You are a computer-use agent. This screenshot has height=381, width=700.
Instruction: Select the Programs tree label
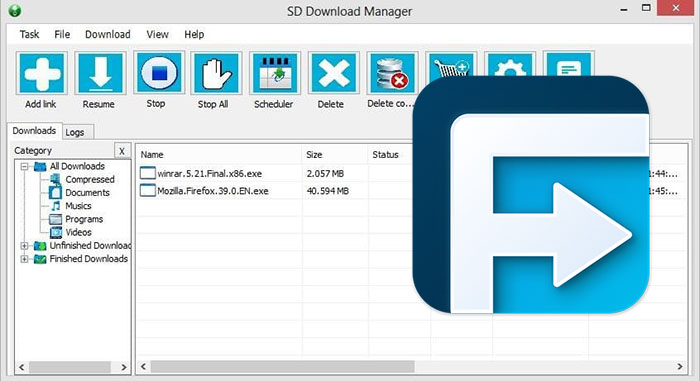pyautogui.click(x=84, y=219)
